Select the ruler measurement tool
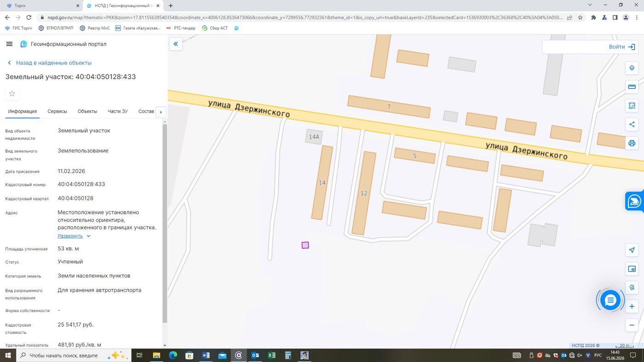 click(x=632, y=87)
